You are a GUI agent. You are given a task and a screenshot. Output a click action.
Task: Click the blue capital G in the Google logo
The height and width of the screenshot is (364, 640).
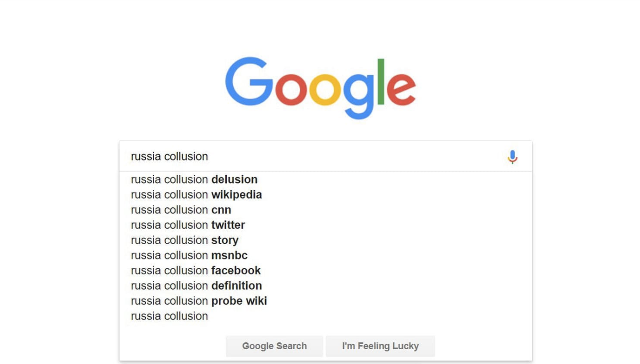click(248, 81)
